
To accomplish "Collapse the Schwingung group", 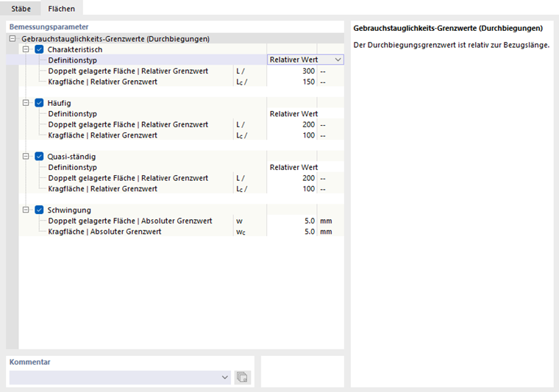I will click(26, 210).
